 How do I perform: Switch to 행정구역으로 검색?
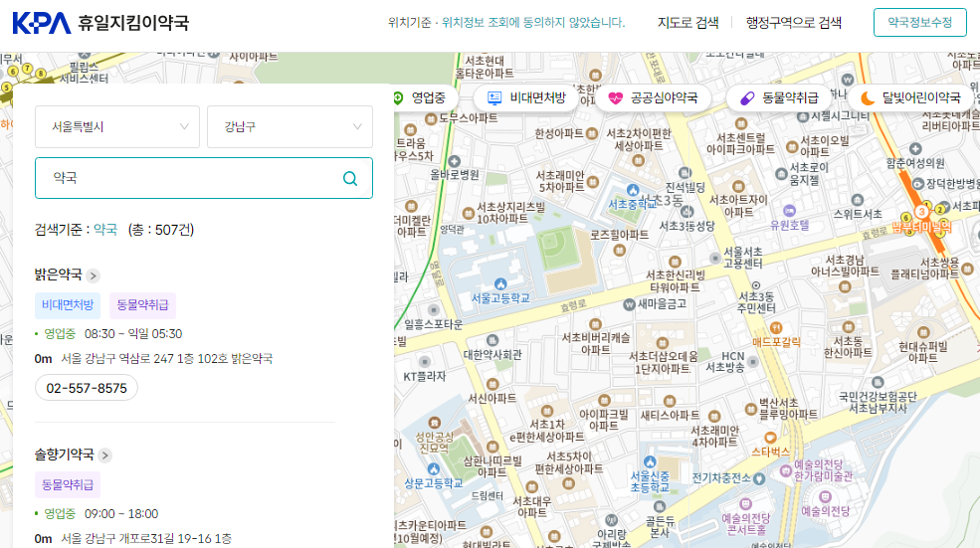pyautogui.click(x=794, y=23)
